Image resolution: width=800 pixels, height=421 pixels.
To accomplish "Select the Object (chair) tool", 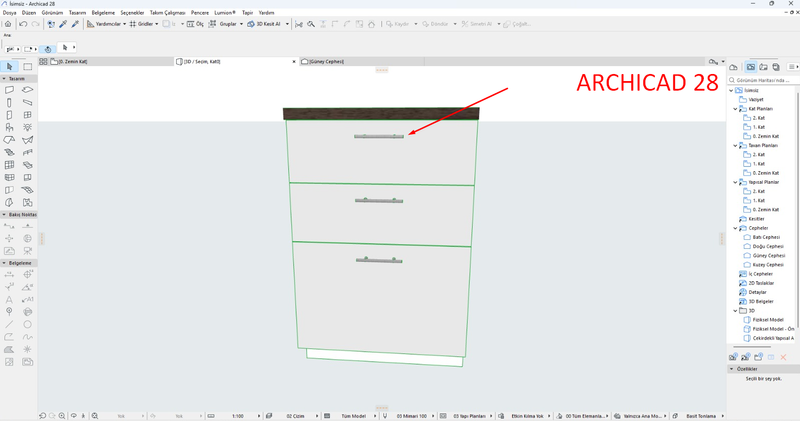I will pos(9,127).
